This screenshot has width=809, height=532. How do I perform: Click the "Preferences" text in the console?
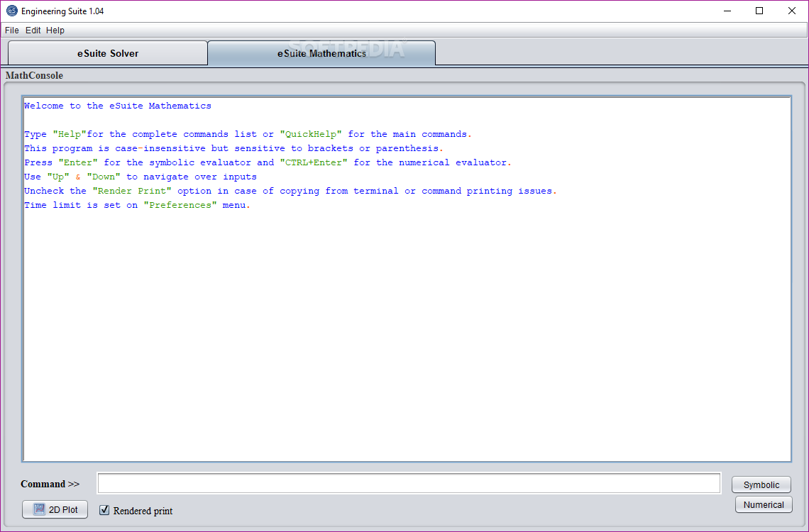click(x=180, y=205)
